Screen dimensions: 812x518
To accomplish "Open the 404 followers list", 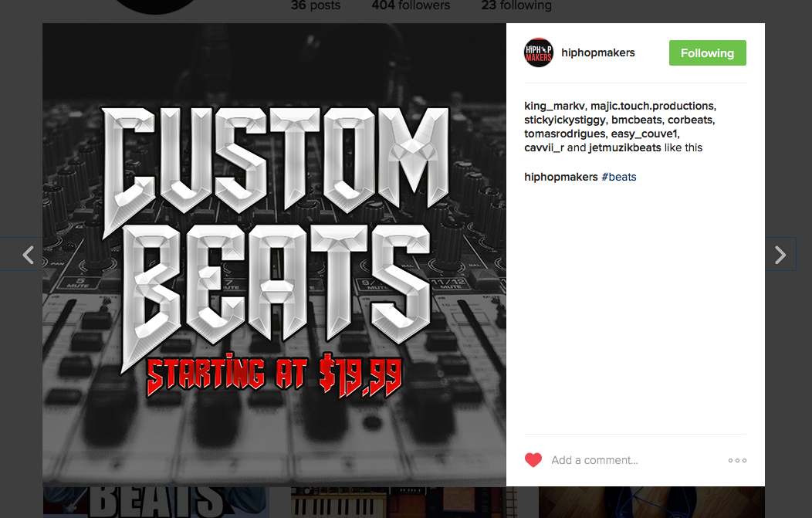I will [411, 5].
